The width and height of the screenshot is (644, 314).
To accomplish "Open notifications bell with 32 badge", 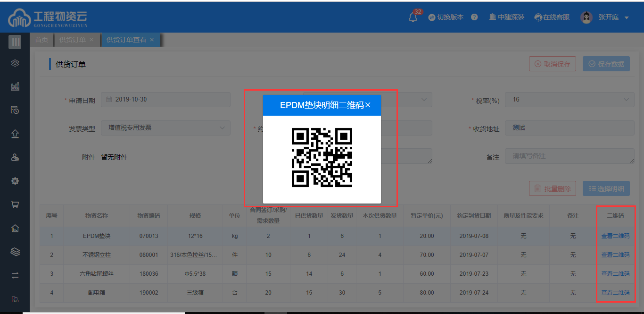I will tap(413, 17).
